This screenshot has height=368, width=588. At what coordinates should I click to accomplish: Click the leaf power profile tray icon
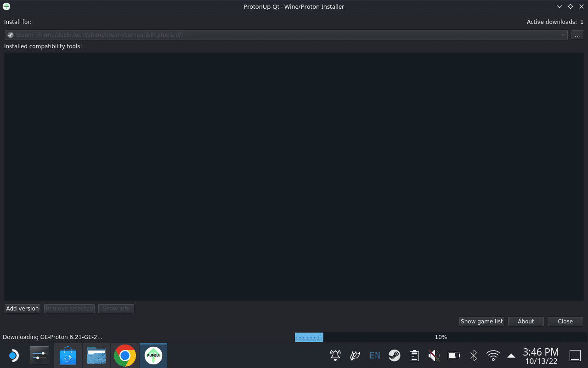355,356
